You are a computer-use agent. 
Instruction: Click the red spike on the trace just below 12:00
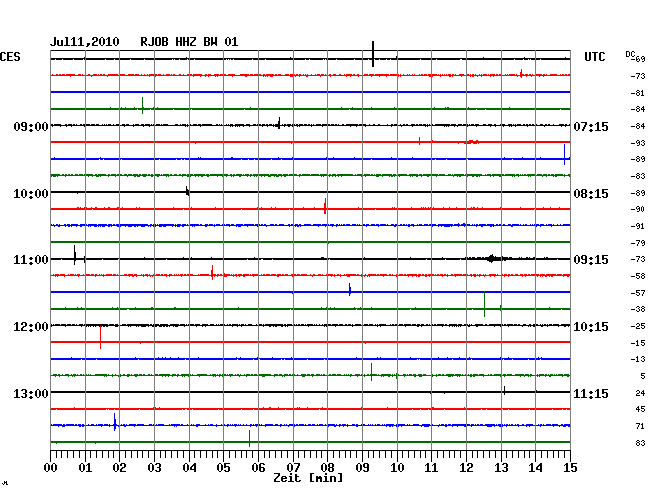(100, 338)
